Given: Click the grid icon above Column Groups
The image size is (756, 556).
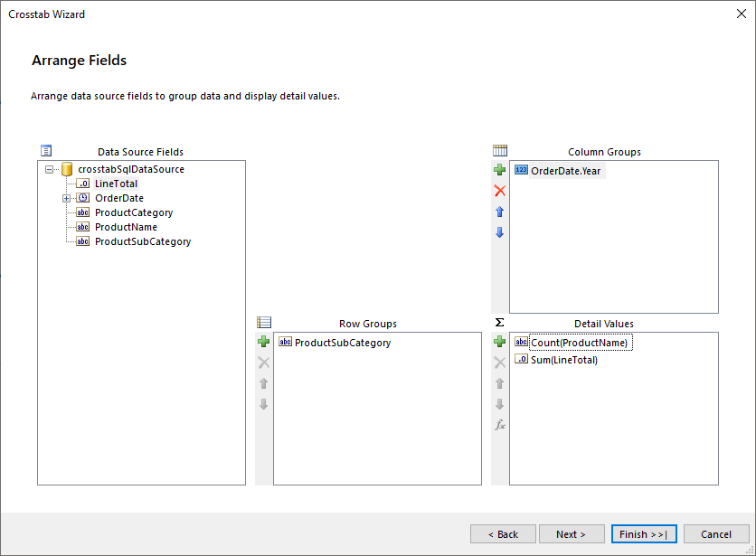Looking at the screenshot, I should (x=499, y=150).
